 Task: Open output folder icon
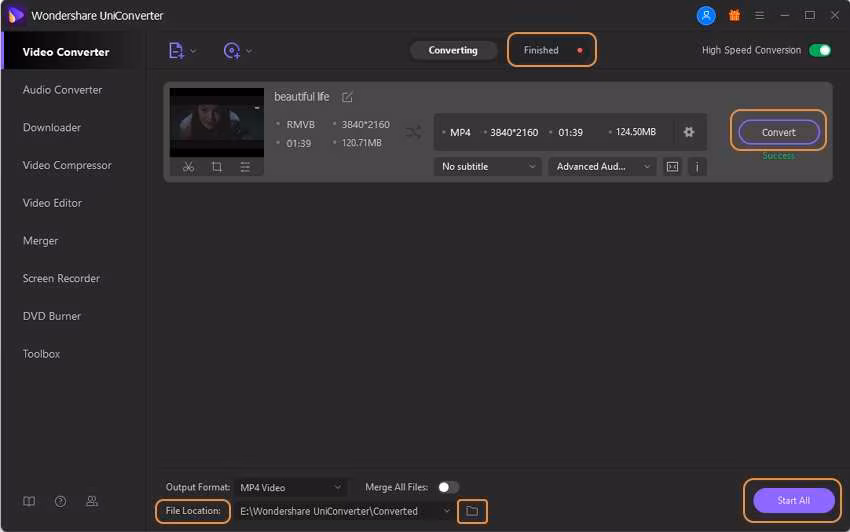pyautogui.click(x=472, y=511)
